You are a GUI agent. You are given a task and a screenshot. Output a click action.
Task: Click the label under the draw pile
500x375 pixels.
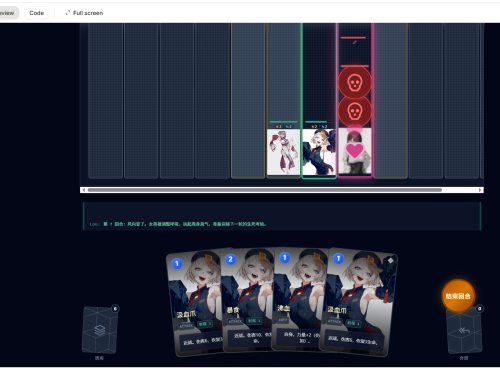click(x=99, y=358)
